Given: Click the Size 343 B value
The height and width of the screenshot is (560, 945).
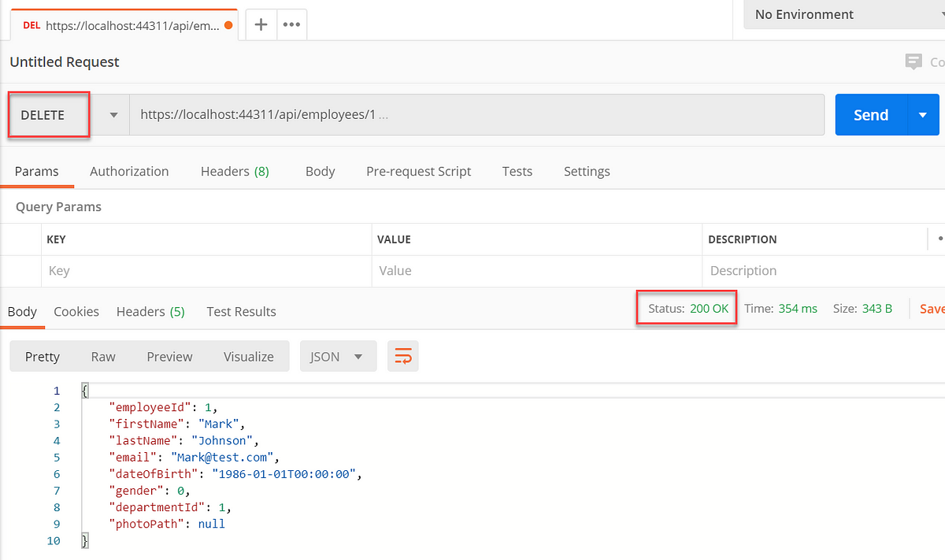Looking at the screenshot, I should click(877, 309).
